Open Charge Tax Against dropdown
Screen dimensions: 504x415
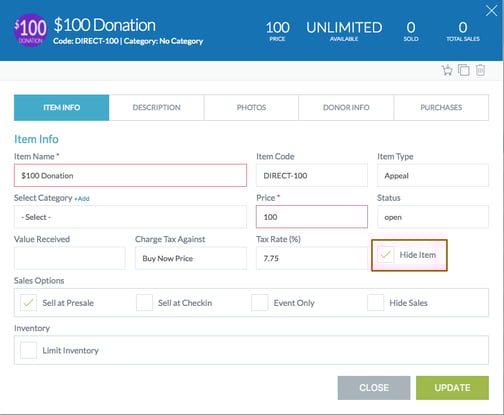tap(191, 258)
